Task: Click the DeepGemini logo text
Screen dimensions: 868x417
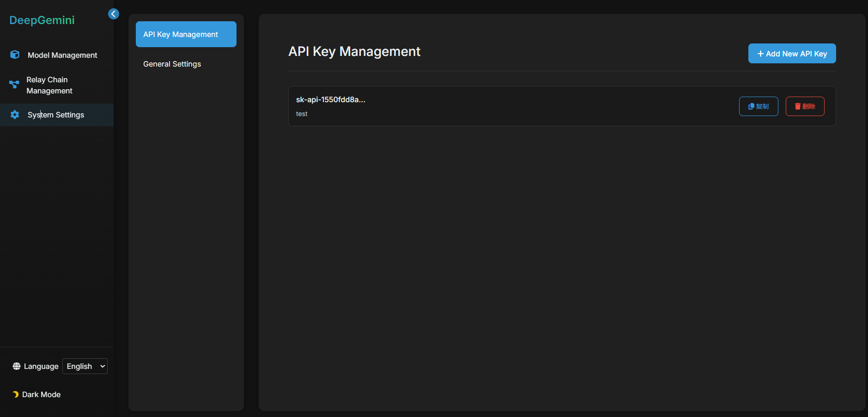Action: tap(42, 20)
